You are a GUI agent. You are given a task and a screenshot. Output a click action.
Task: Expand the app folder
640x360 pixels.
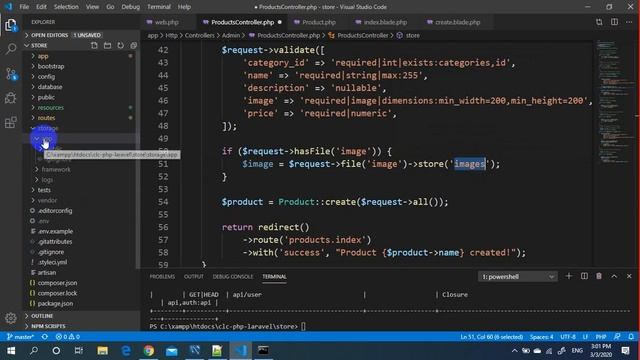click(x=81, y=56)
